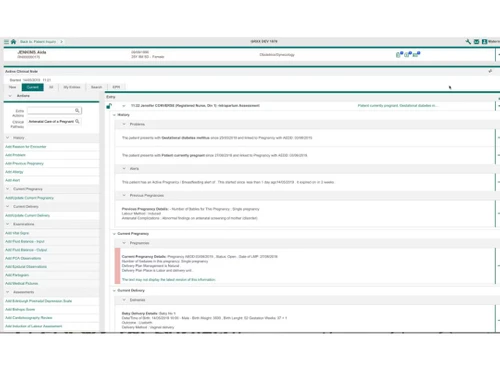Screen dimensions: 500x375
Task: Open the My Entries tab
Action: [x=72, y=87]
